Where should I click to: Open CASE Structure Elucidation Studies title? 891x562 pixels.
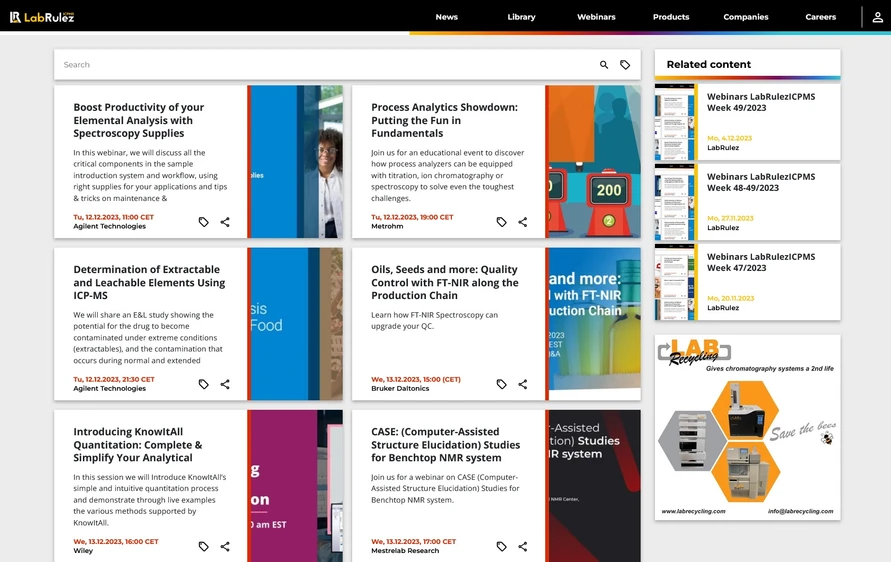coord(446,444)
